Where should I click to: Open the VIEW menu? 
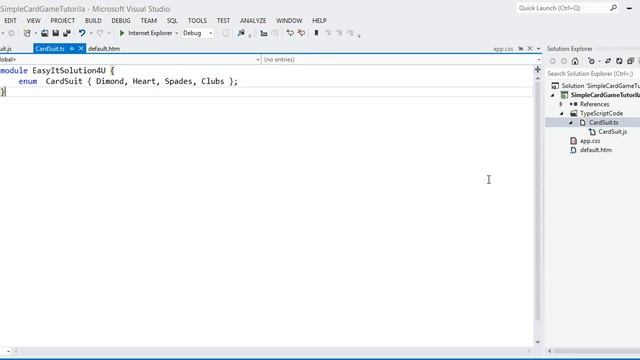[x=33, y=20]
